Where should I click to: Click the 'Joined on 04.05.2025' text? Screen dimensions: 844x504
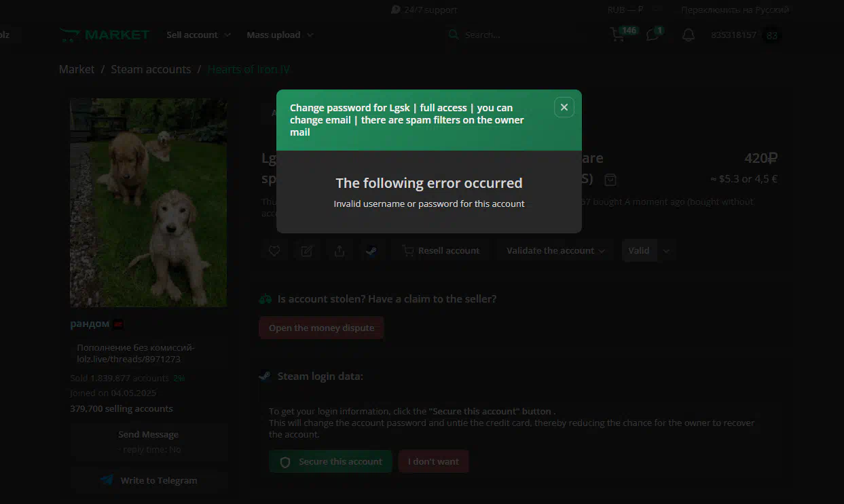[x=113, y=393]
